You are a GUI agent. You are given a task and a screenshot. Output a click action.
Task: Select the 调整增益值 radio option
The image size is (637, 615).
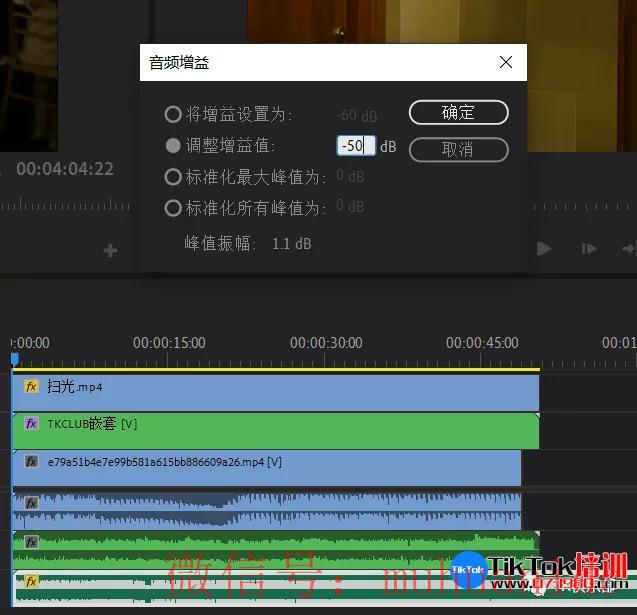(173, 146)
